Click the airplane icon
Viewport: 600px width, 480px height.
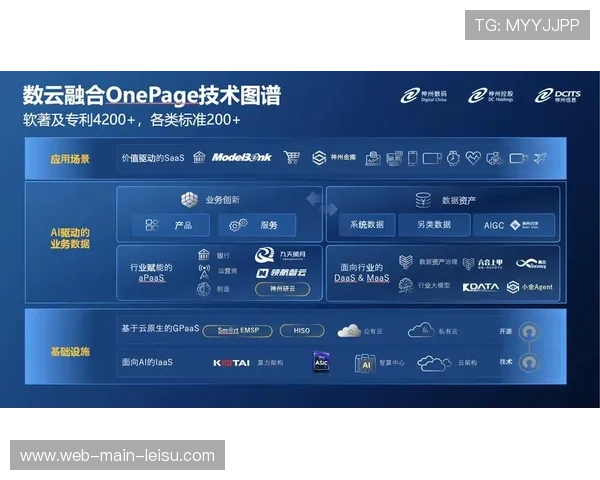540,158
